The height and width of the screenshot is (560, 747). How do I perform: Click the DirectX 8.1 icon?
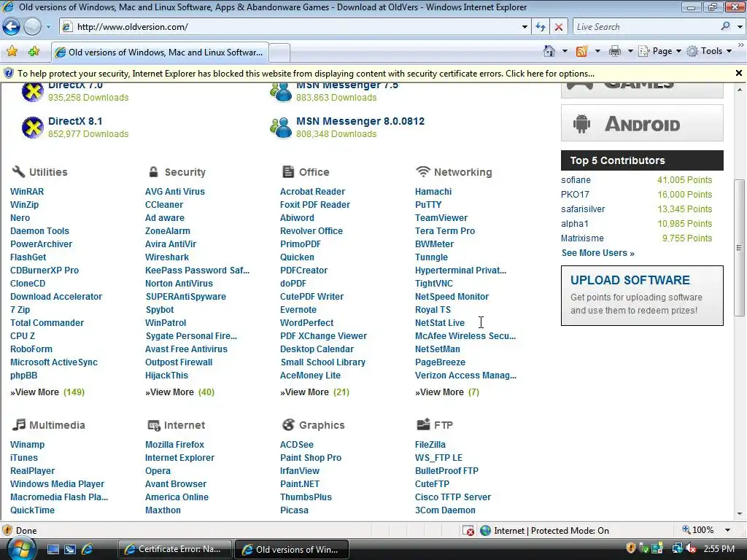(x=33, y=127)
